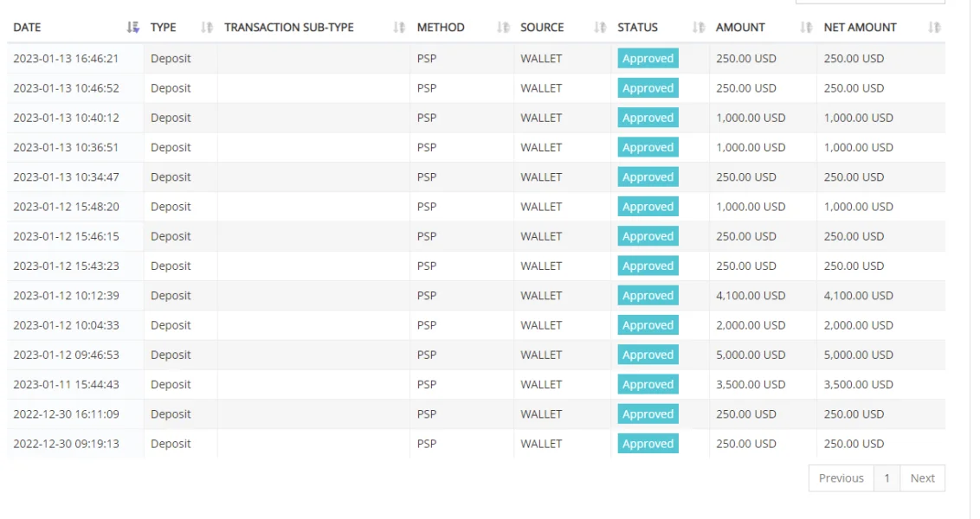Viewport: 980px width, 519px height.
Task: Click the AMOUNT column sort icon
Action: pos(806,28)
